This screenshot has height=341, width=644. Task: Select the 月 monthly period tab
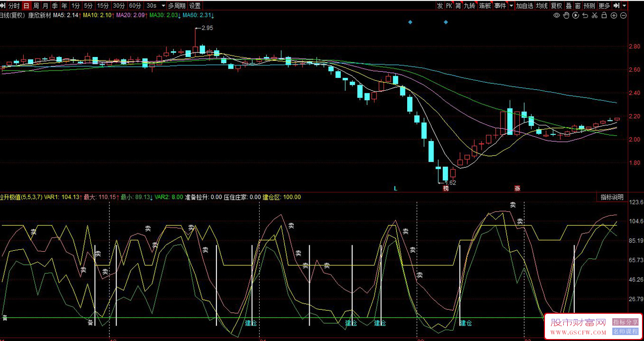pos(45,6)
